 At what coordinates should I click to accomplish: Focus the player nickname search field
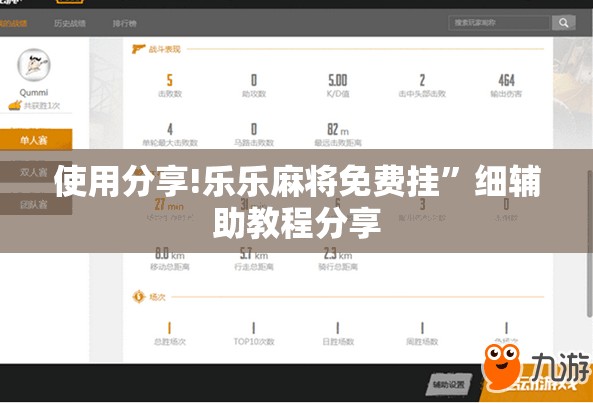[499, 23]
